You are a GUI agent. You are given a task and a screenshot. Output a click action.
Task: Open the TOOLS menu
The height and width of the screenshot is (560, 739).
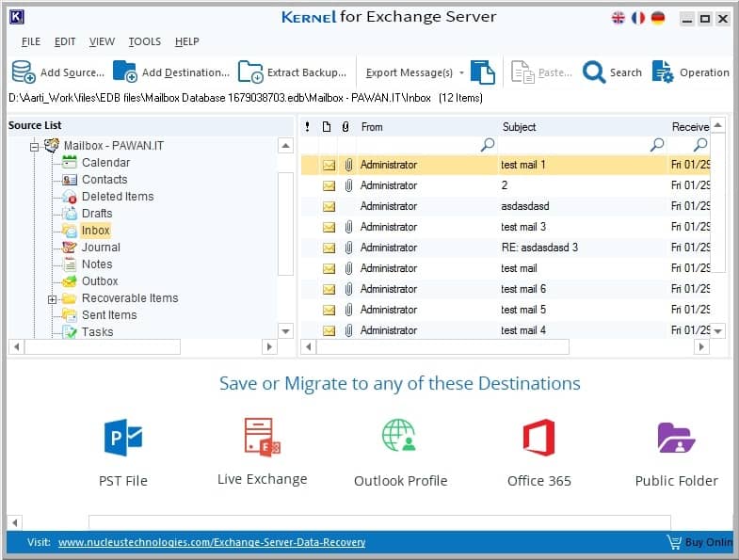coord(145,41)
